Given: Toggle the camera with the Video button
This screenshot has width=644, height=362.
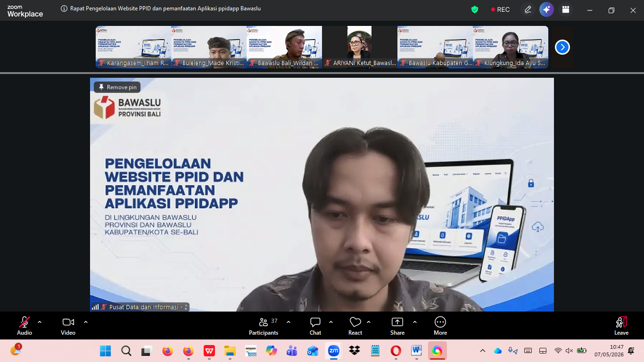Looking at the screenshot, I should tap(68, 326).
